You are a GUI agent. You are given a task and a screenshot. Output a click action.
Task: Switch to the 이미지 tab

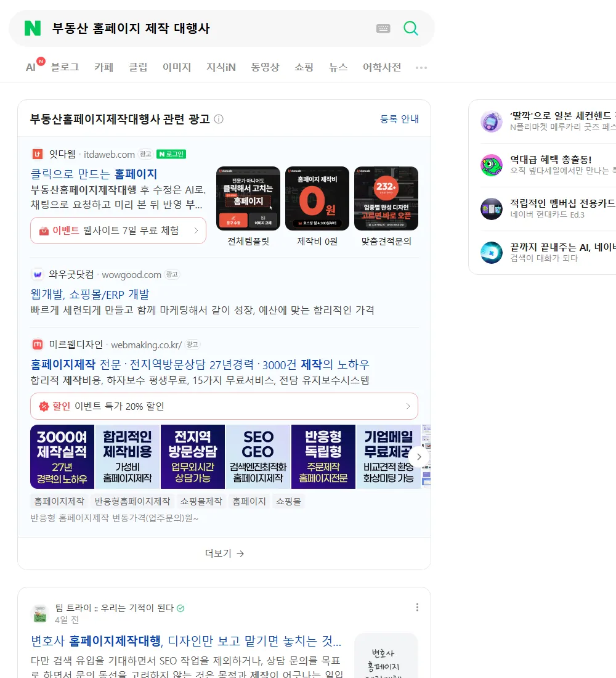point(177,67)
